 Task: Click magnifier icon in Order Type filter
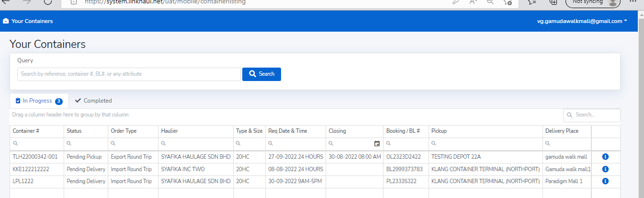(x=114, y=143)
